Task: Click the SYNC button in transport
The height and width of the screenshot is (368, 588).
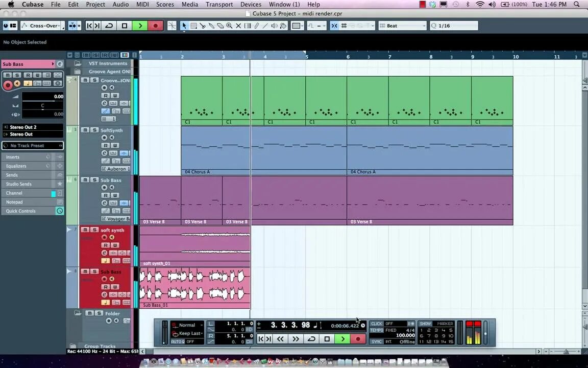Action: click(x=377, y=342)
